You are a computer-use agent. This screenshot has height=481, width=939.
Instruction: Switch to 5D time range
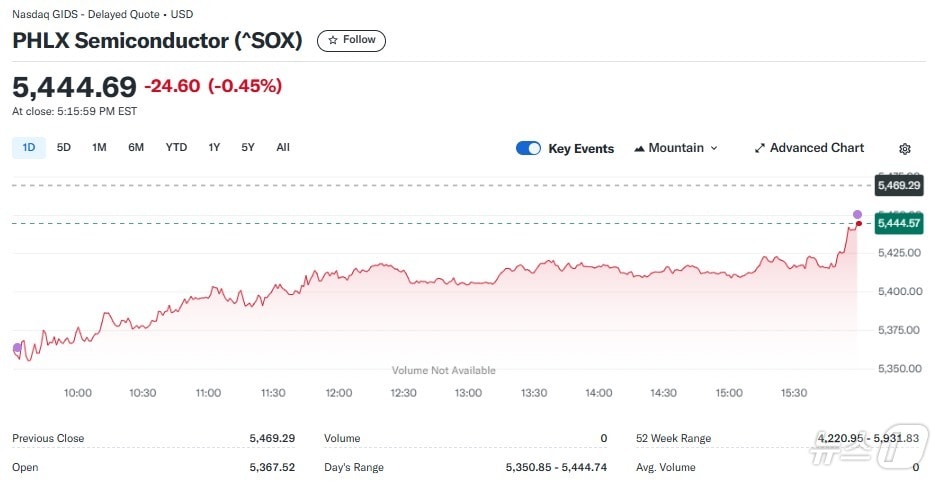64,148
